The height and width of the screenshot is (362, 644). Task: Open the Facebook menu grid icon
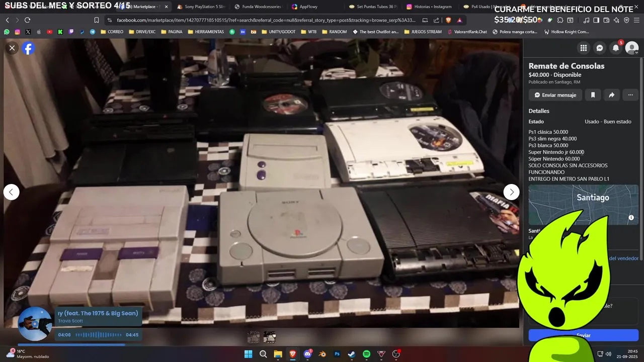point(584,48)
